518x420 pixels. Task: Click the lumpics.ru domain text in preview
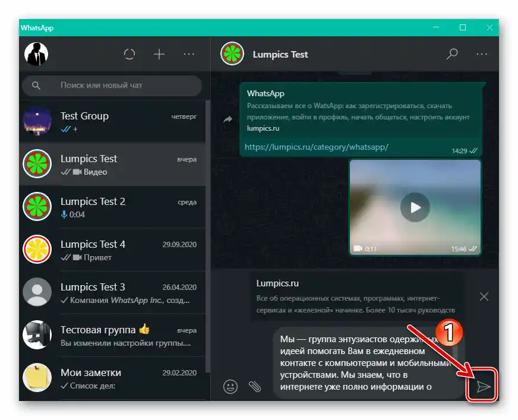pos(263,128)
